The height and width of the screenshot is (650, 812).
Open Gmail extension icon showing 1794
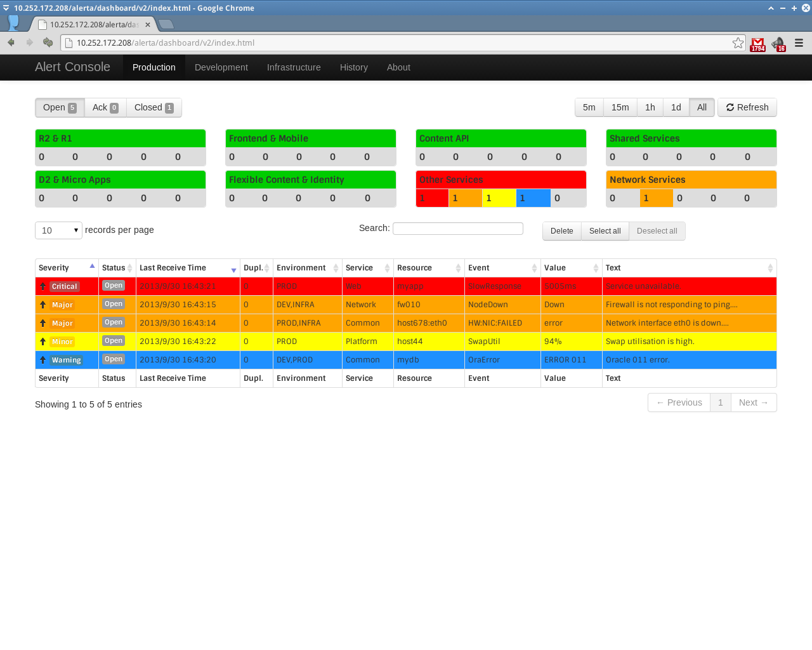[x=757, y=43]
